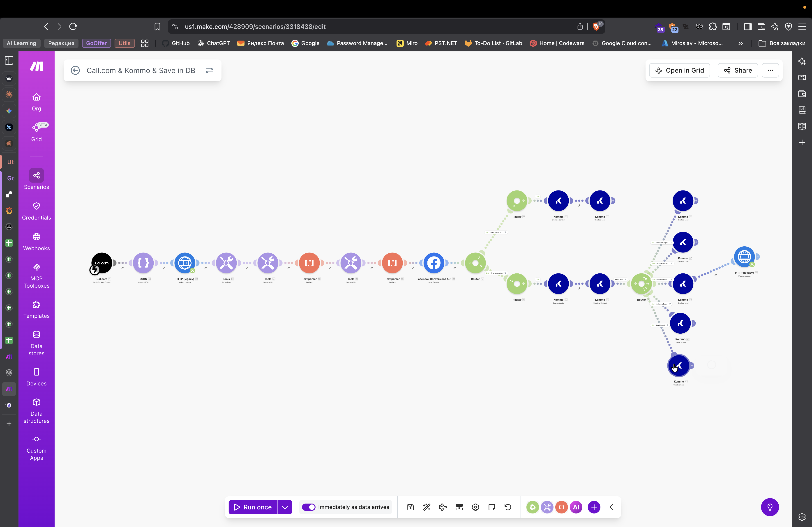Screen dimensions: 812x527
Task: Toggle the browser side panel button
Action: [747, 27]
